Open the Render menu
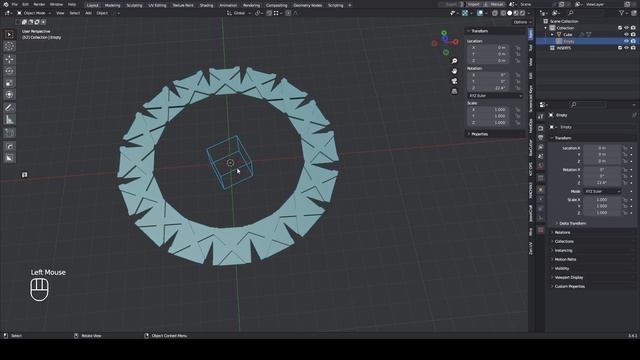This screenshot has width=640, height=360. point(39,4)
